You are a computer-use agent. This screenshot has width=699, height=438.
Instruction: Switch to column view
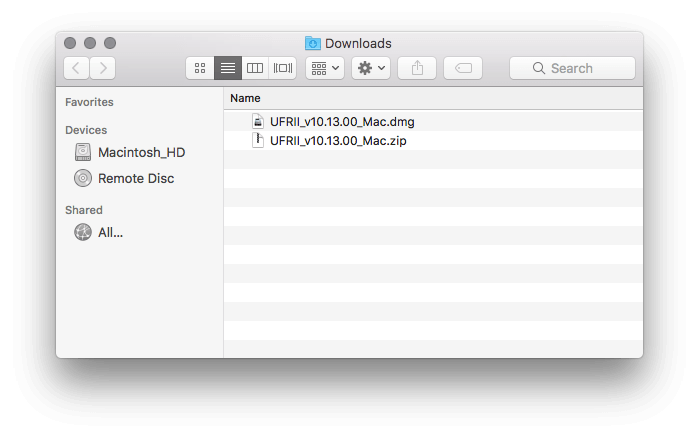coord(255,68)
